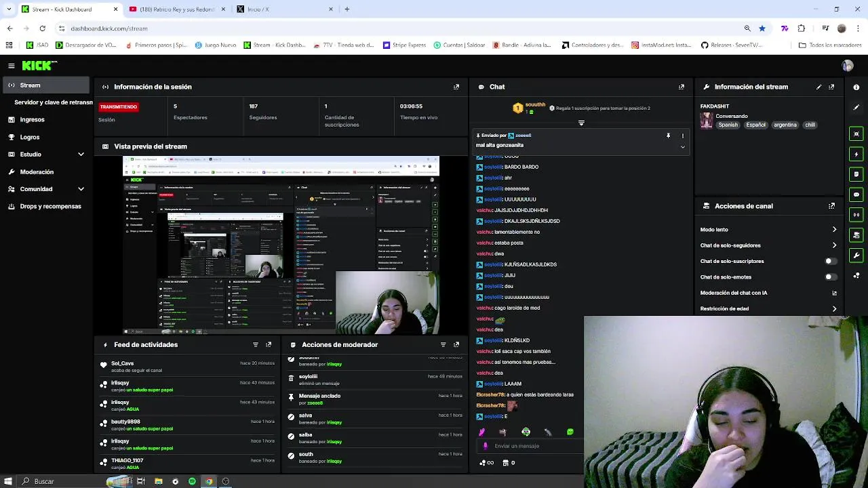Click the wrench sidebar icon

click(856, 256)
